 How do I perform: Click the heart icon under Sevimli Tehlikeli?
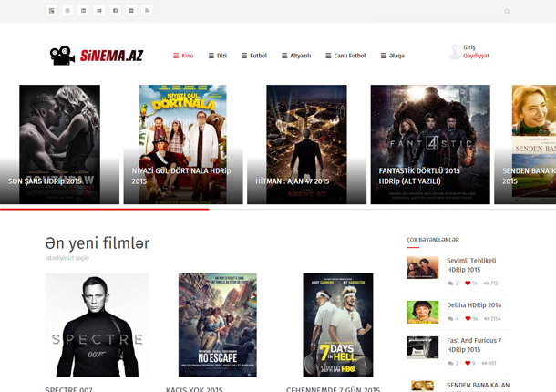tap(468, 284)
